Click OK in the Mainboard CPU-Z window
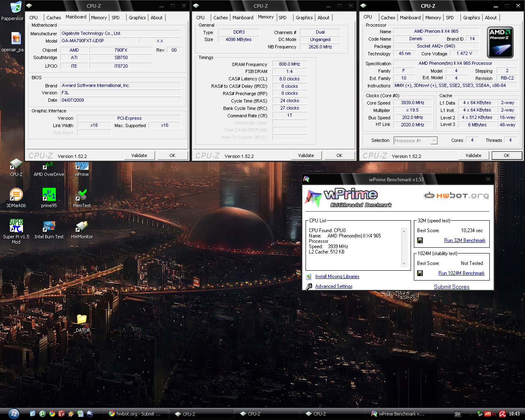 click(x=172, y=155)
